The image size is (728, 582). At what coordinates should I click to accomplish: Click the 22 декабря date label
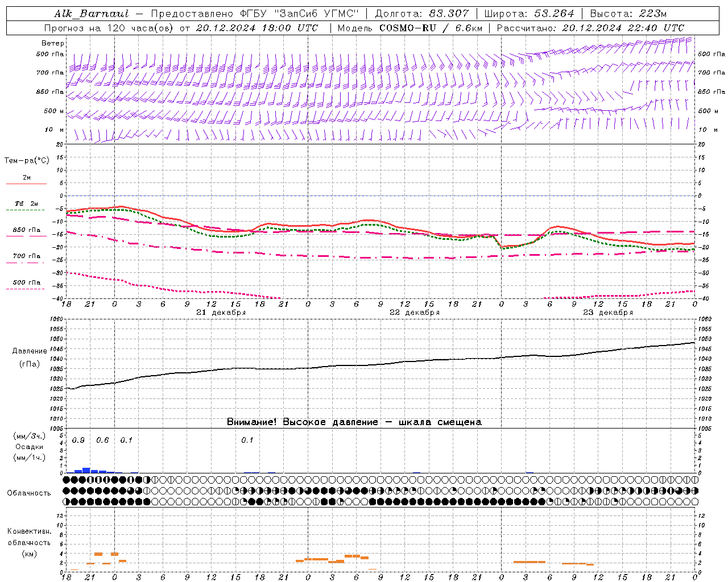[x=415, y=313]
